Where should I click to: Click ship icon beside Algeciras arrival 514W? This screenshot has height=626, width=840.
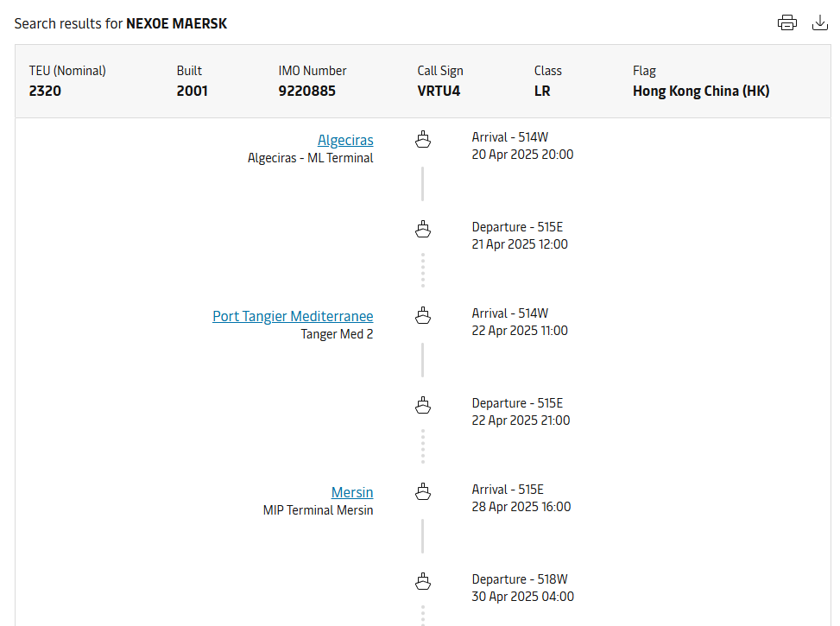click(423, 139)
